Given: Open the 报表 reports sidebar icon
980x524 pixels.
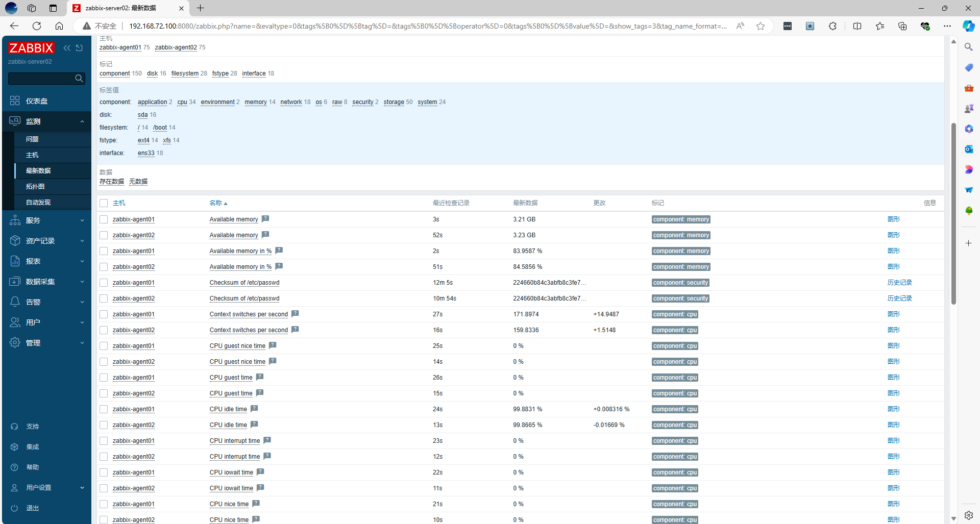Looking at the screenshot, I should 15,261.
